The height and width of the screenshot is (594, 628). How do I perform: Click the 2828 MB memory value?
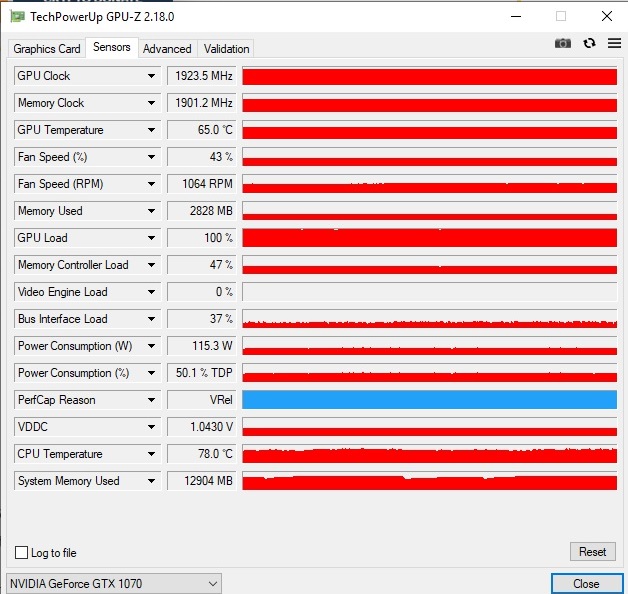click(x=201, y=211)
